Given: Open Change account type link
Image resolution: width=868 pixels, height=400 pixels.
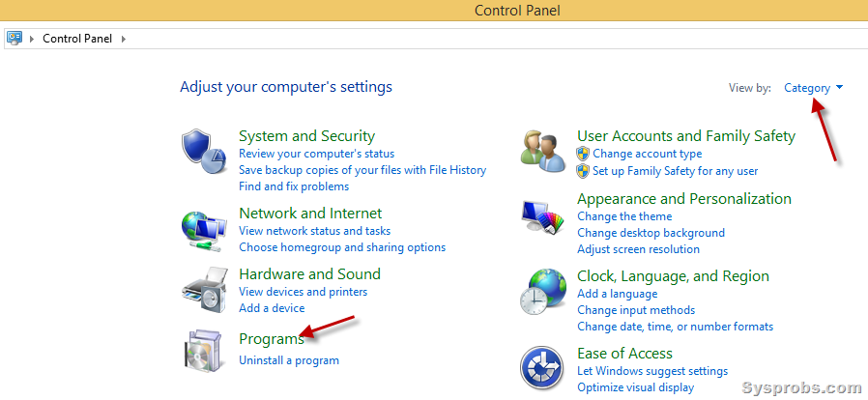Looking at the screenshot, I should (x=647, y=154).
